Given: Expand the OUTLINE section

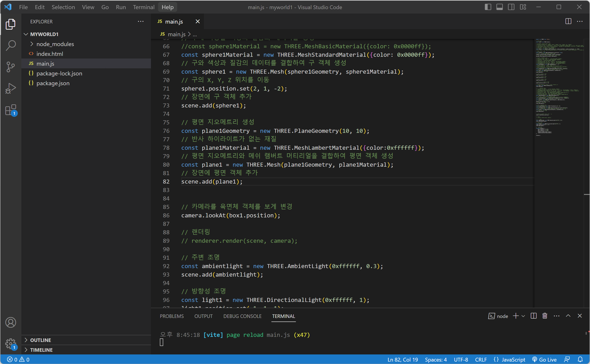Looking at the screenshot, I should 41,340.
